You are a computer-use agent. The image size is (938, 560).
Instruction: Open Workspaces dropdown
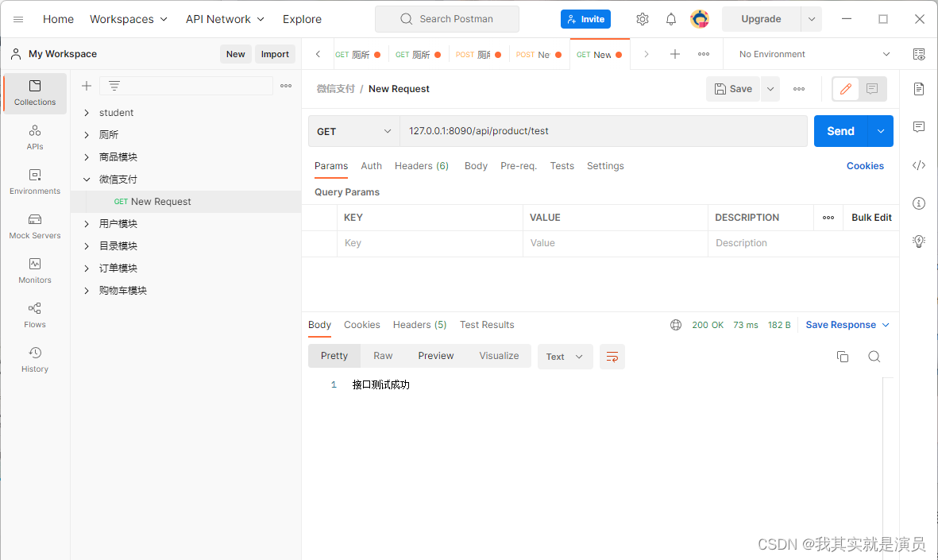128,19
